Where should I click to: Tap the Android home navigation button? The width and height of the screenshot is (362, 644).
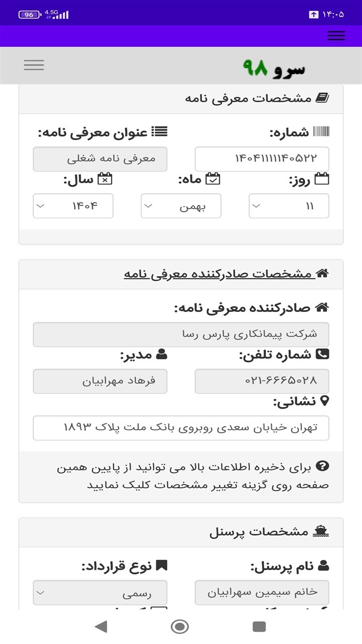180,626
